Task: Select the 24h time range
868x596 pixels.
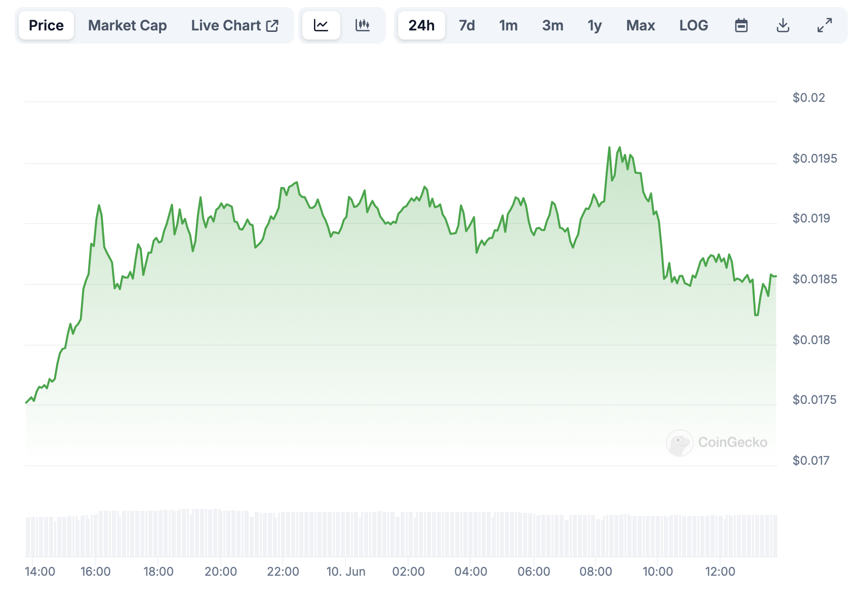Action: 421,25
